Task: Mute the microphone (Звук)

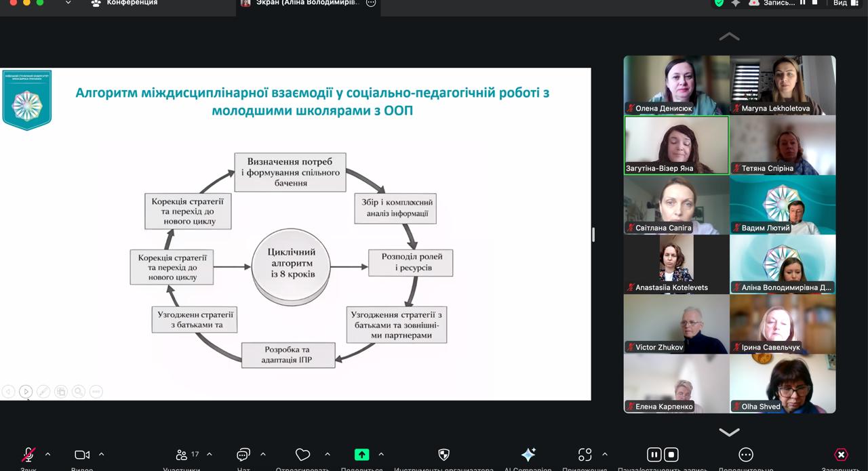Action: pyautogui.click(x=27, y=455)
